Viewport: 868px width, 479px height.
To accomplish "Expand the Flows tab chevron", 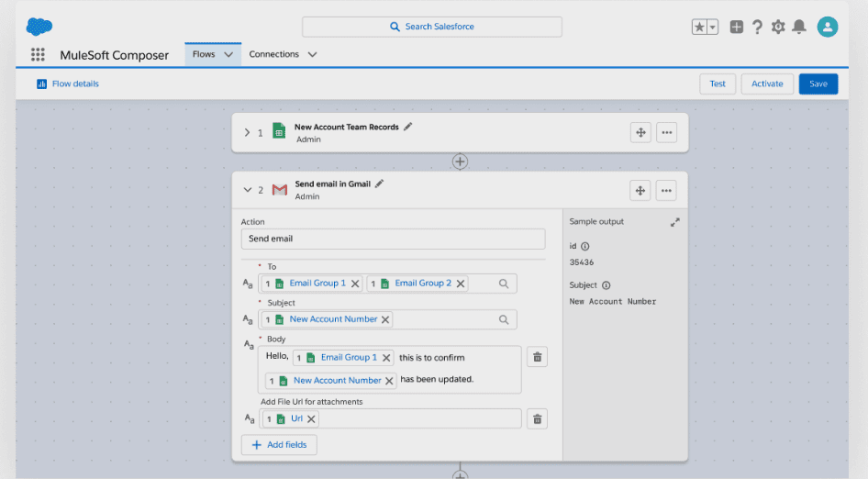I will click(x=228, y=54).
